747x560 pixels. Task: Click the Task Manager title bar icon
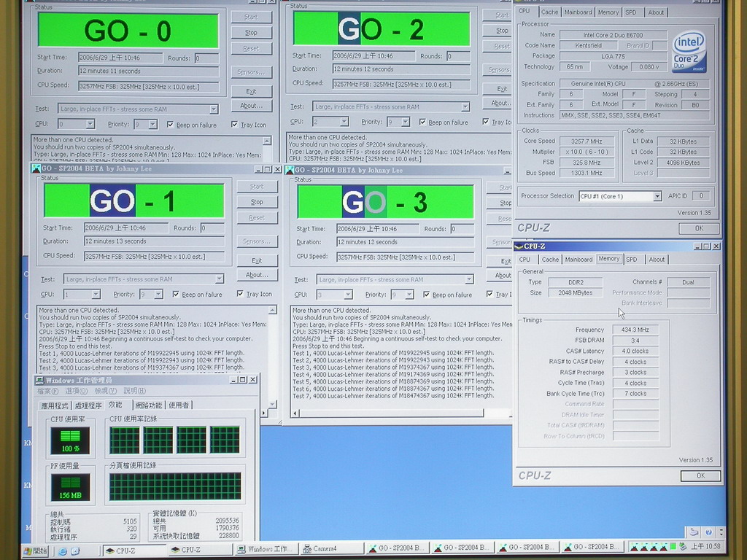[39, 380]
